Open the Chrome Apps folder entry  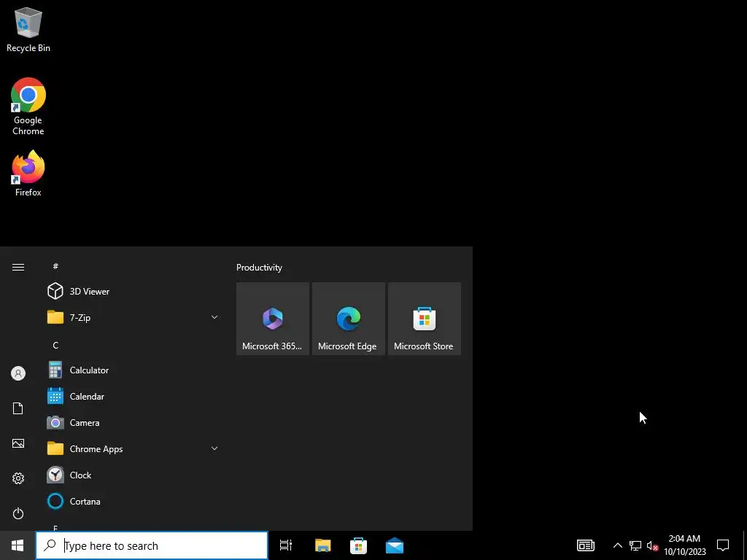tap(134, 448)
